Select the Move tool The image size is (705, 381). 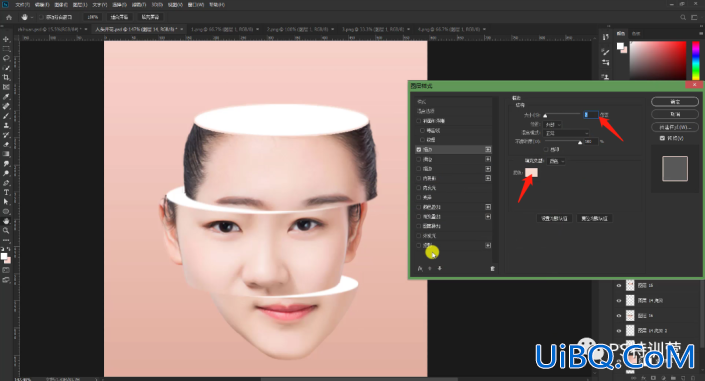(x=6, y=39)
